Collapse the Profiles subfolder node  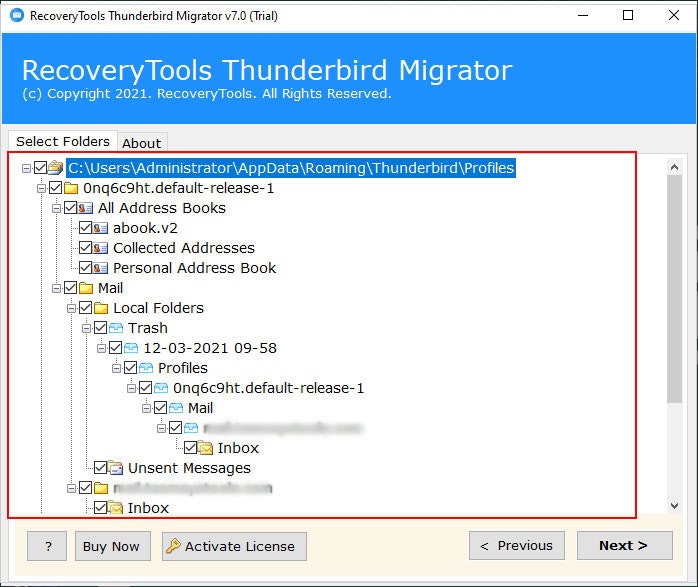coord(116,368)
